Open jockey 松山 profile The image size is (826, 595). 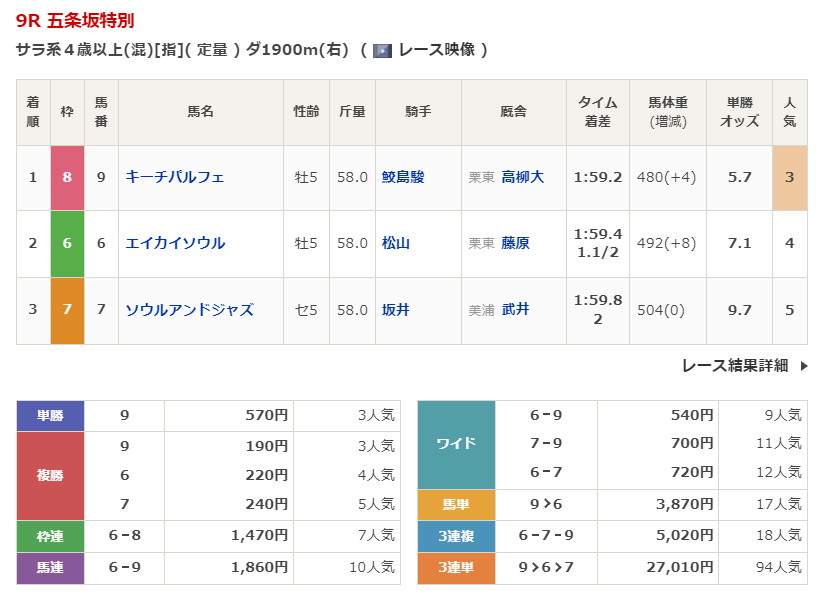click(x=396, y=243)
